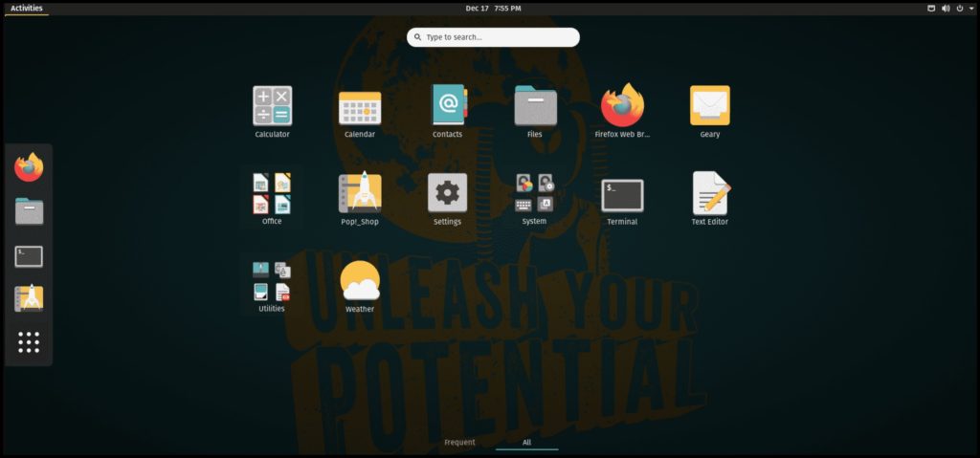Open the Dec 17 7:55 PM clock menu
The width and height of the screenshot is (980, 458).
click(493, 8)
